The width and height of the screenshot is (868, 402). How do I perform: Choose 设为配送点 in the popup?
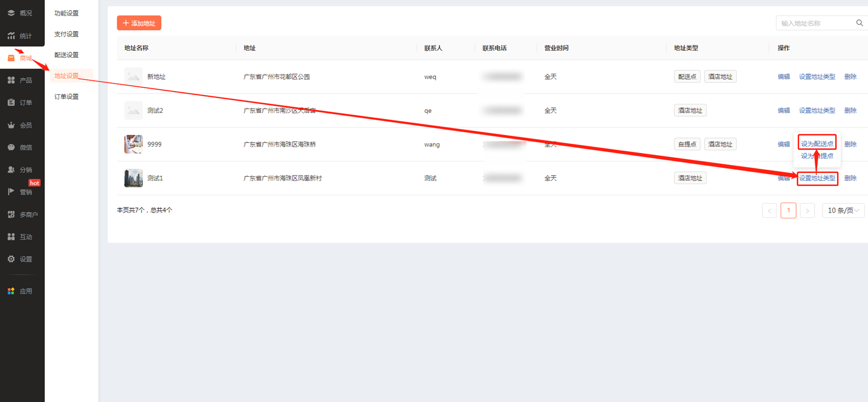817,144
